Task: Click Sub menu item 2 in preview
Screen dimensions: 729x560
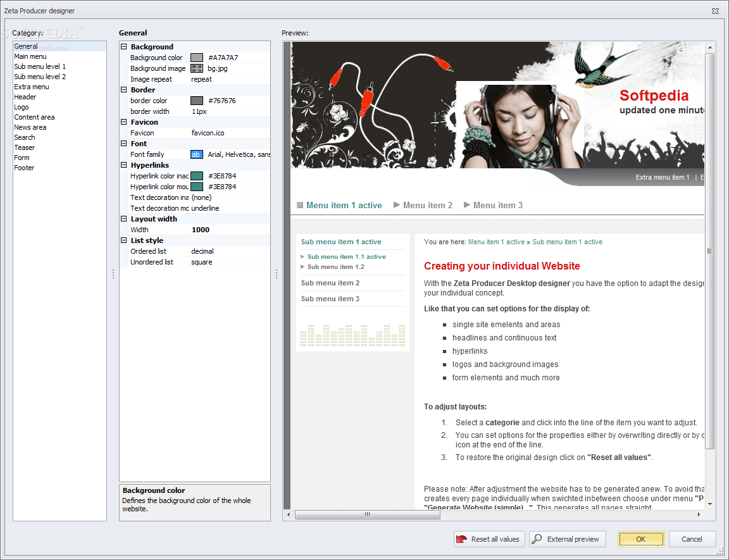Action: point(330,283)
